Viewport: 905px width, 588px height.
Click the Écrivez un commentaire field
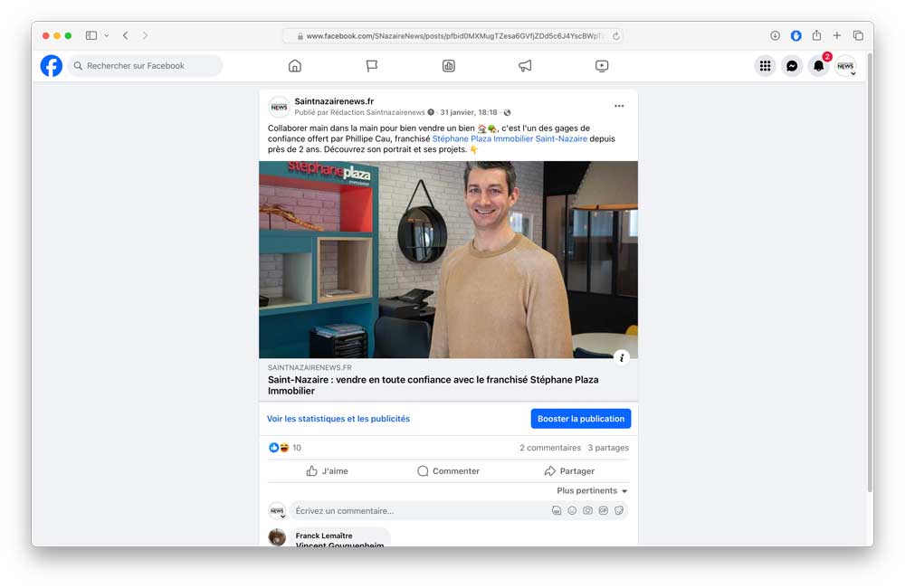pos(422,511)
